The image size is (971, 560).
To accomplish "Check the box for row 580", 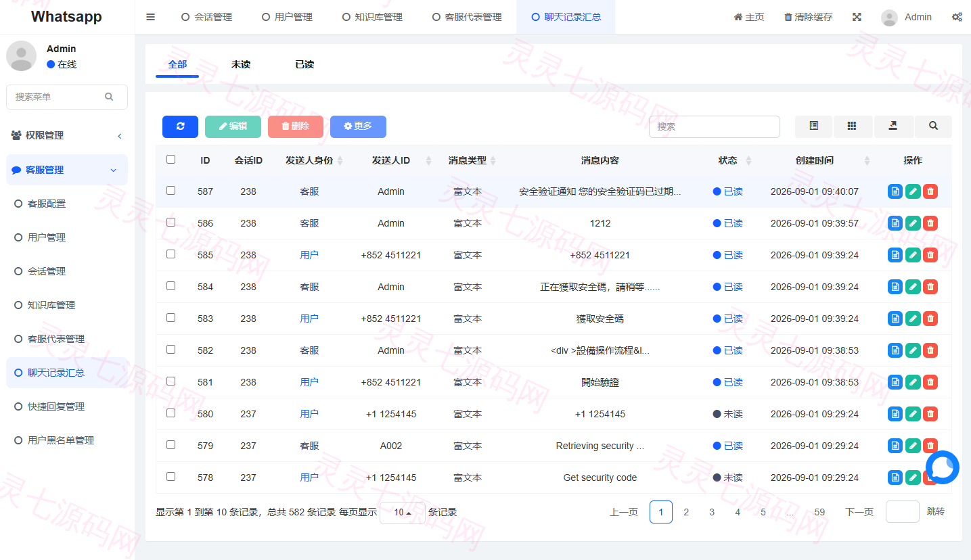I will click(171, 413).
